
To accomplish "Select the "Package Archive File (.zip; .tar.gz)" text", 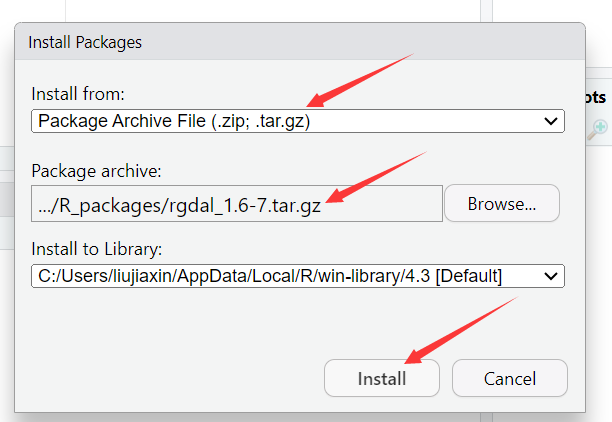I will click(174, 121).
